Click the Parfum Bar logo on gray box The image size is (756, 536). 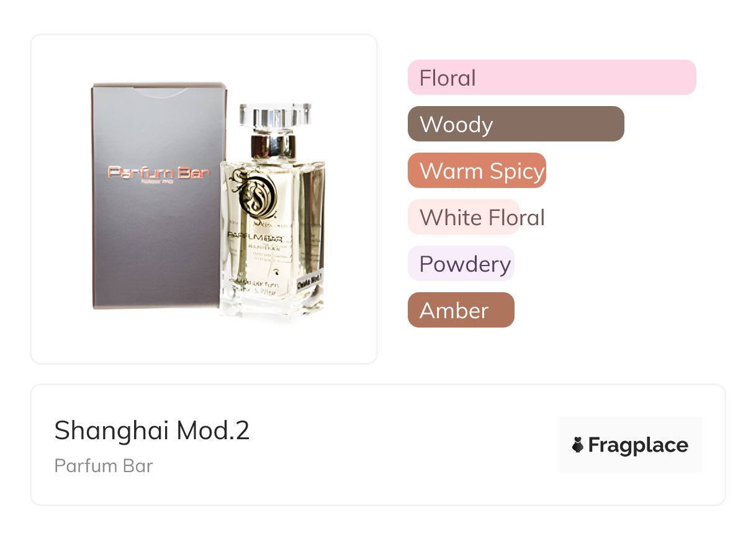click(159, 173)
